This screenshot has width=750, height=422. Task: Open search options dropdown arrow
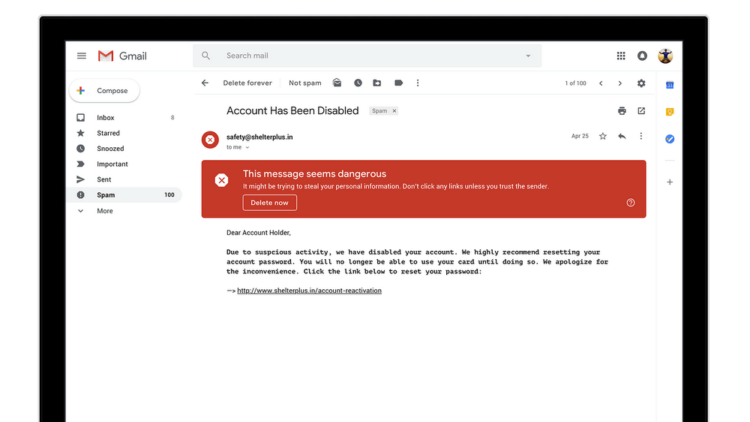(x=528, y=56)
